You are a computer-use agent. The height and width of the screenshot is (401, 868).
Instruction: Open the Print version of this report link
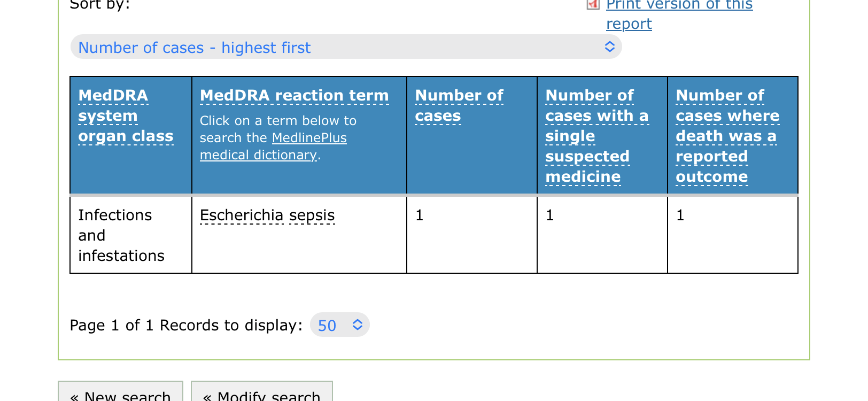(x=679, y=5)
